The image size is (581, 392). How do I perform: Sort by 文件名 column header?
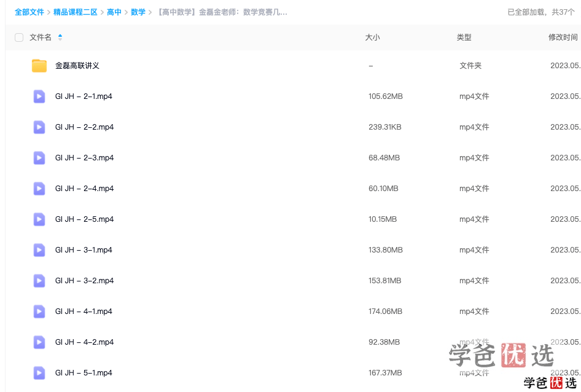41,37
